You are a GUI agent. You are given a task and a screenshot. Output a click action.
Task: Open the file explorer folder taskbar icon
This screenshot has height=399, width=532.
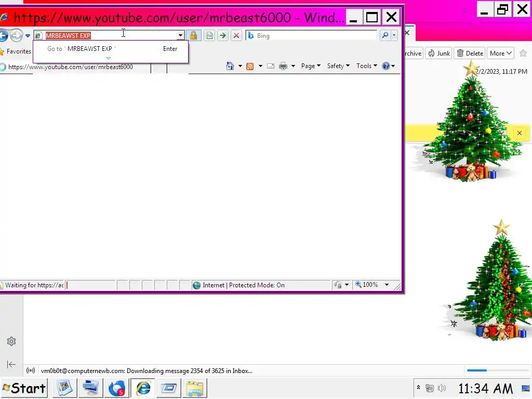tap(195, 388)
